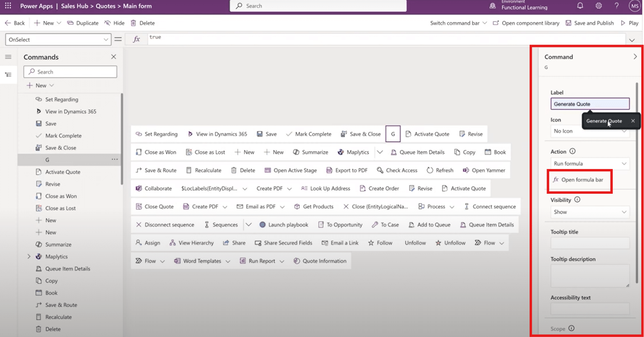Screen dimensions: 644x337
Task: Click the Action info icon
Action: (x=572, y=151)
